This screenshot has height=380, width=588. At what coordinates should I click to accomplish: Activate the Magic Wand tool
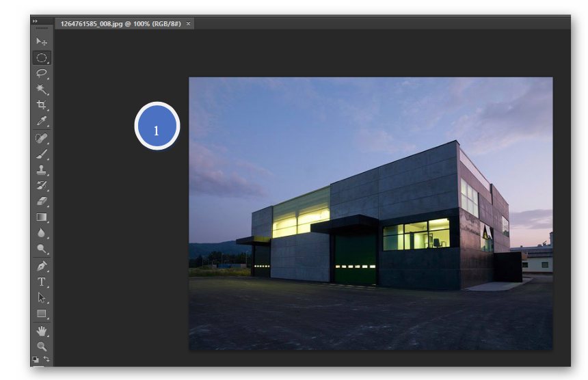point(42,90)
